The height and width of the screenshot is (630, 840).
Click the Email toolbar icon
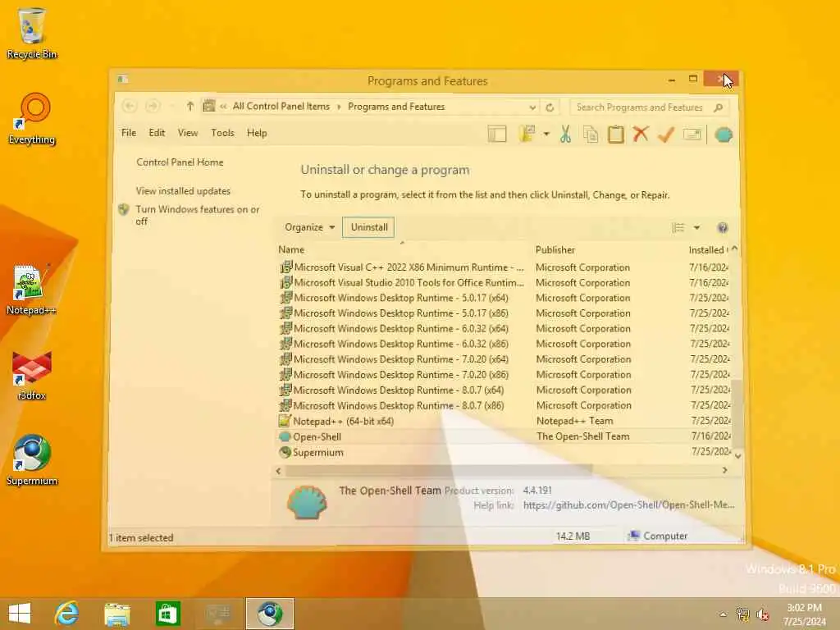click(x=692, y=134)
